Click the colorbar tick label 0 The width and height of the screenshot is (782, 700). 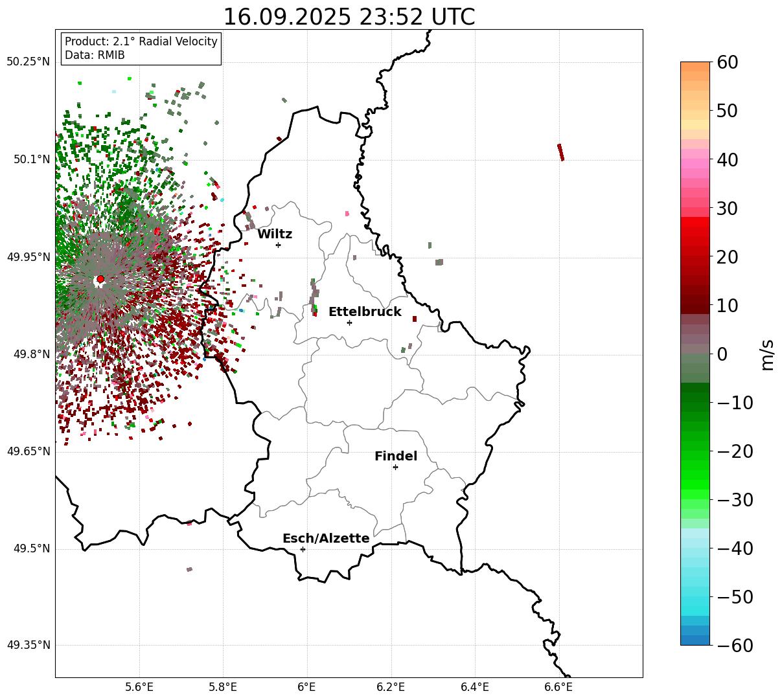[x=722, y=354]
